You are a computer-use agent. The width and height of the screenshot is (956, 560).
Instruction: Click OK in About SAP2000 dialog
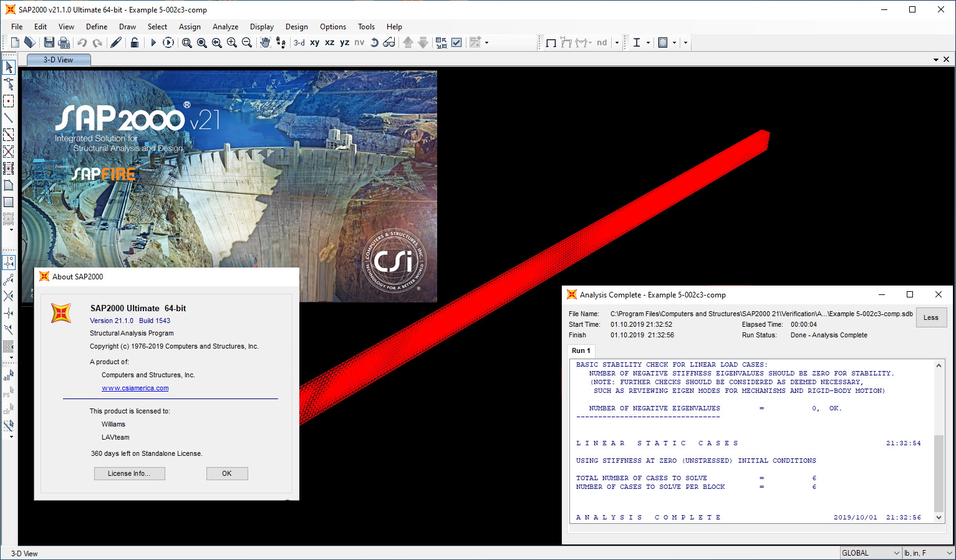coord(227,473)
